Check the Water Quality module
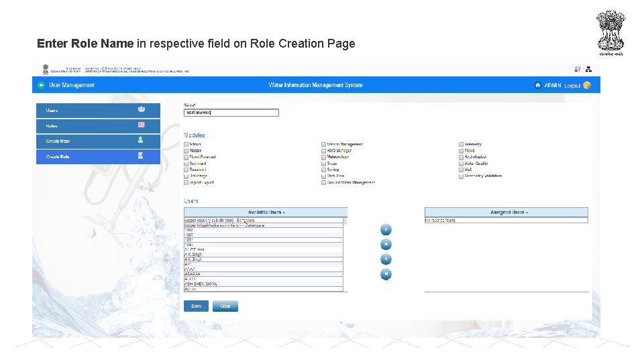The width and height of the screenshot is (644, 362). point(462,164)
